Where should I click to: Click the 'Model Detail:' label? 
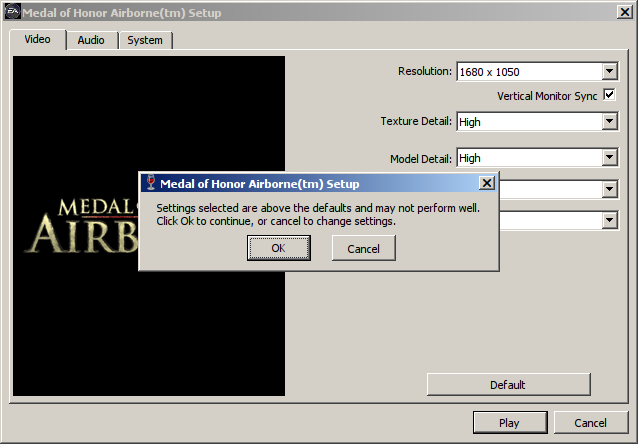421,159
